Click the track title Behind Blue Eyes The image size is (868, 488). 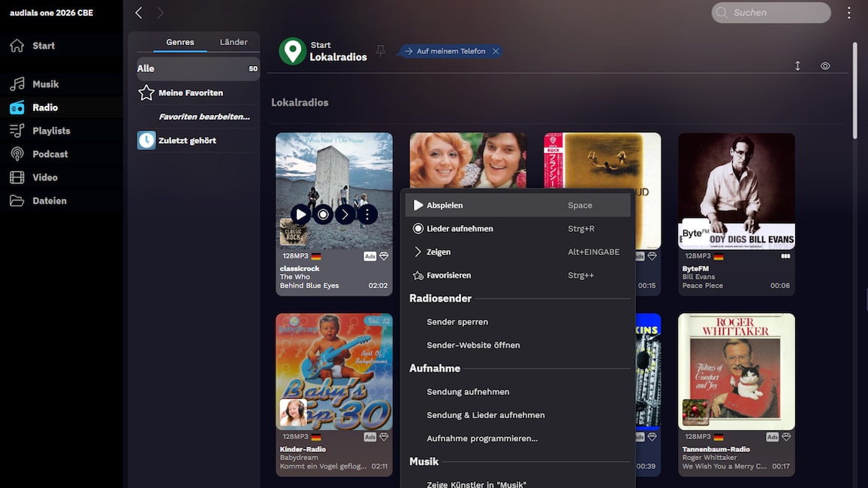(x=309, y=285)
